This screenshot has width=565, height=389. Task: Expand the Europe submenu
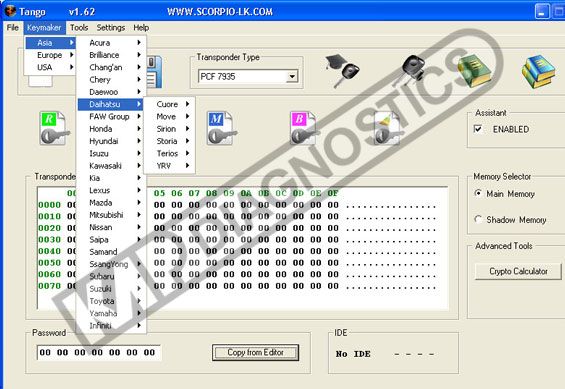coord(50,55)
